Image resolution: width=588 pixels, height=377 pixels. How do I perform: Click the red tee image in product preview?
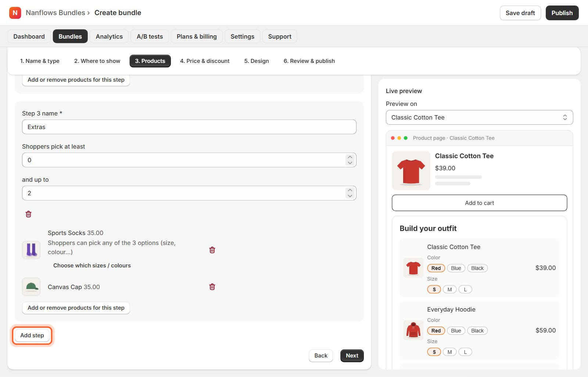(x=411, y=171)
